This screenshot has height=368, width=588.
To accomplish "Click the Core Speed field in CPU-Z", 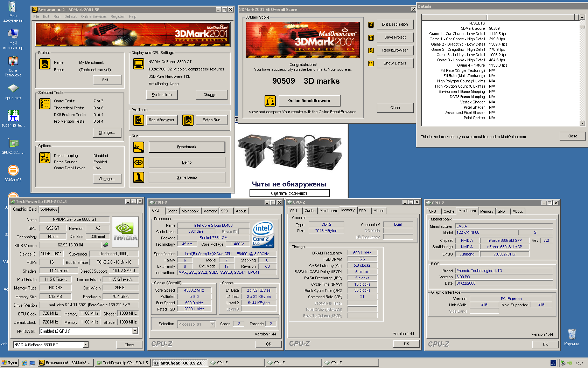I will (x=194, y=290).
